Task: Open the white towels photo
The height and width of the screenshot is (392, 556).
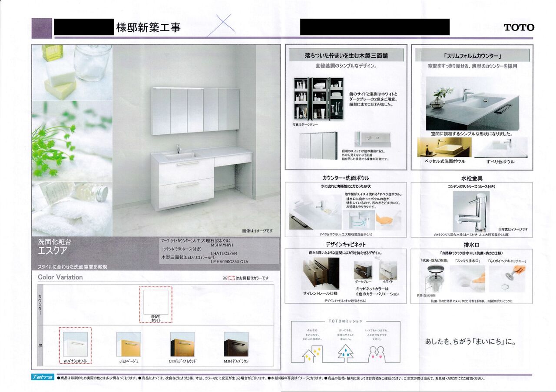Action: [72, 209]
